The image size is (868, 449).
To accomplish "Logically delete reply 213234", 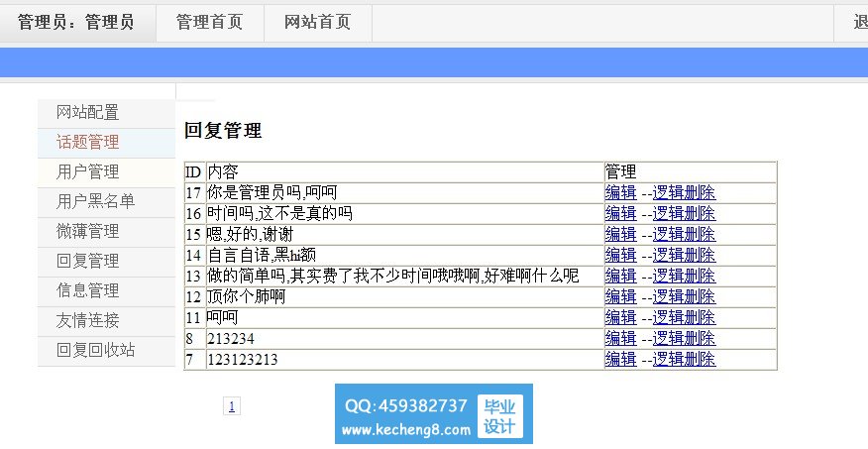I will point(685,338).
